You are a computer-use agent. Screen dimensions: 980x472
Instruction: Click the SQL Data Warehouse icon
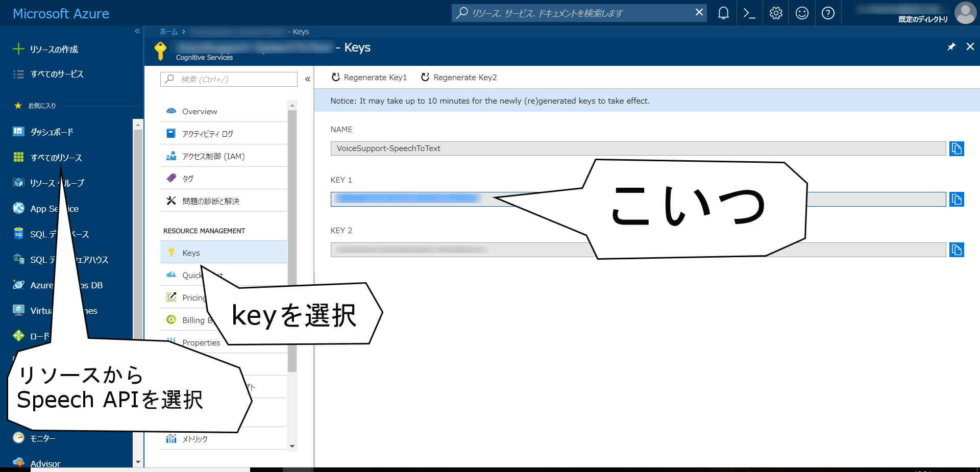click(18, 259)
